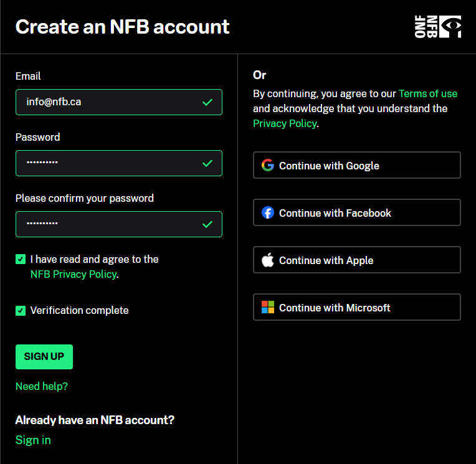Click the Apple logo icon
The height and width of the screenshot is (464, 476).
point(268,260)
